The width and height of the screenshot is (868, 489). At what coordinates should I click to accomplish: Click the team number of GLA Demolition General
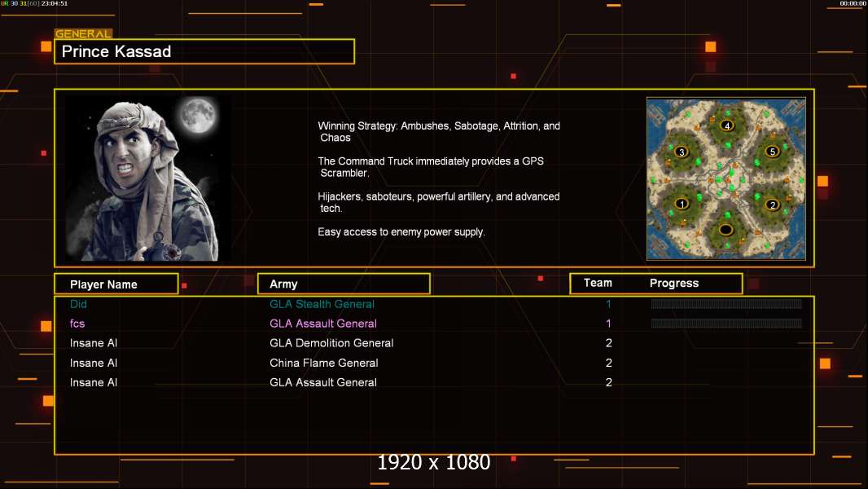point(609,343)
